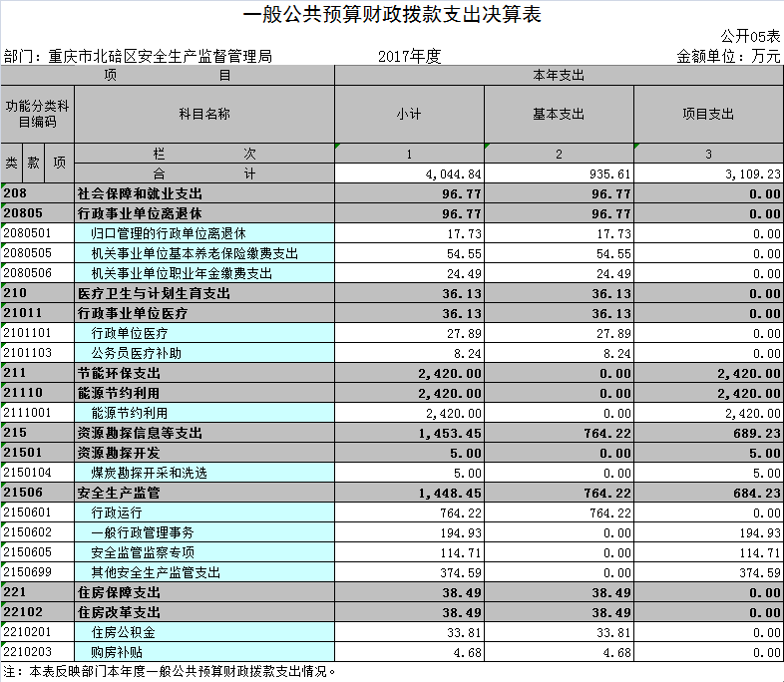Select the 项目支出 value 684.23
Screen dimensions: 784x682
coord(708,493)
